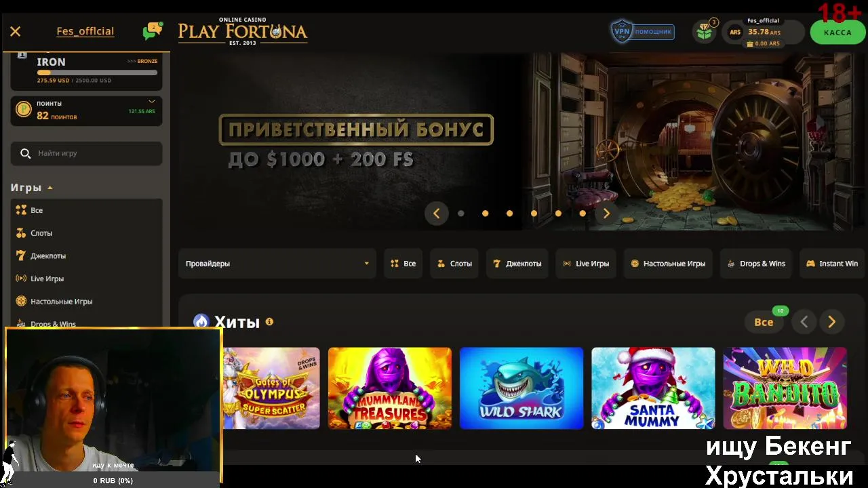Screen dimensions: 868x488
Task: Click the Хиты flame icon
Action: point(201,321)
